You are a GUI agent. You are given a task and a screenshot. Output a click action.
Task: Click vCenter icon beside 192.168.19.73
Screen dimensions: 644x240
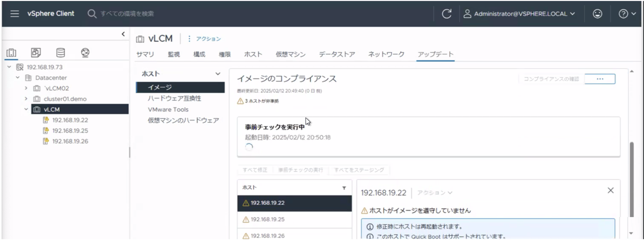(20, 67)
